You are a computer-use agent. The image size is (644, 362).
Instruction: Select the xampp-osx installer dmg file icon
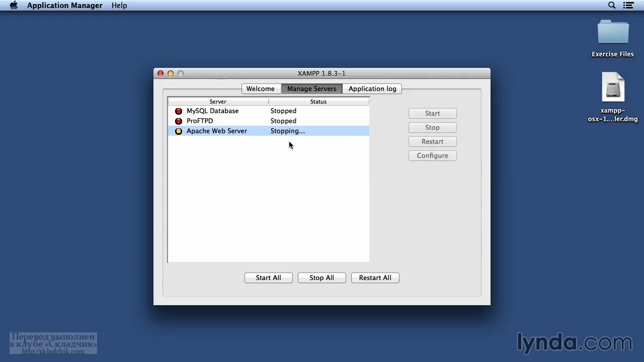[x=613, y=87]
